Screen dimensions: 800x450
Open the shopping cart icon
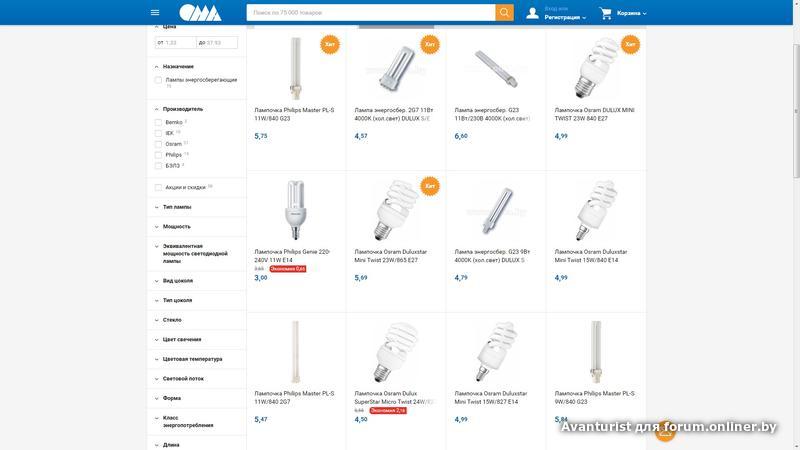click(606, 13)
